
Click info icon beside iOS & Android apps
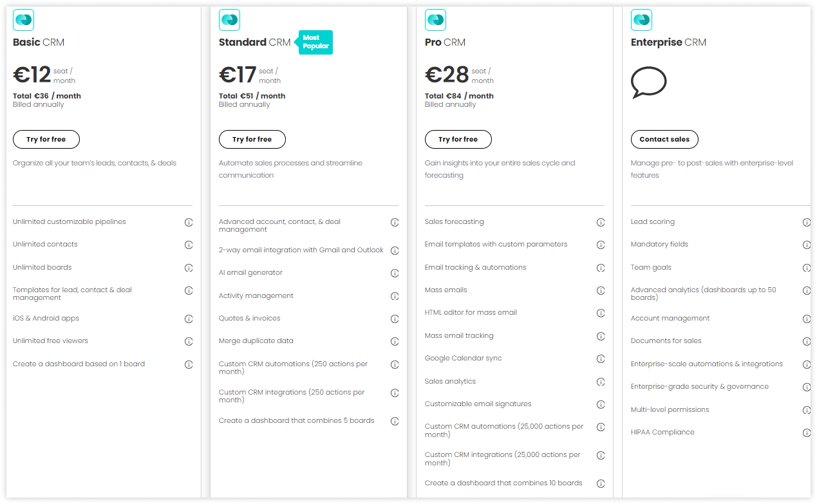(189, 319)
